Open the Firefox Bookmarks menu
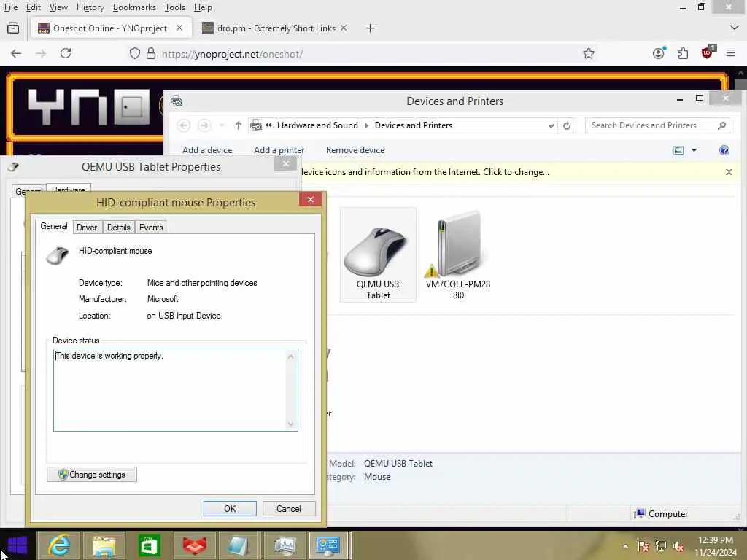Image resolution: width=747 pixels, height=560 pixels. (x=134, y=7)
